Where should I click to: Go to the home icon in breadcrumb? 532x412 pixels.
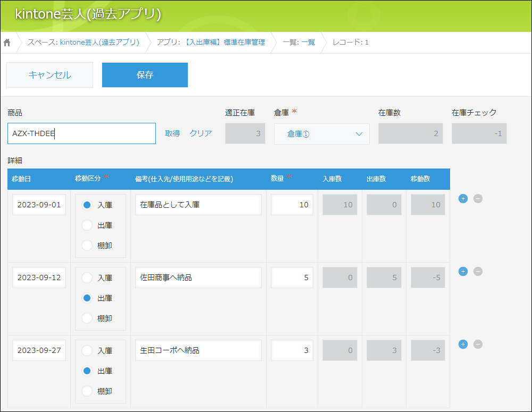point(7,43)
